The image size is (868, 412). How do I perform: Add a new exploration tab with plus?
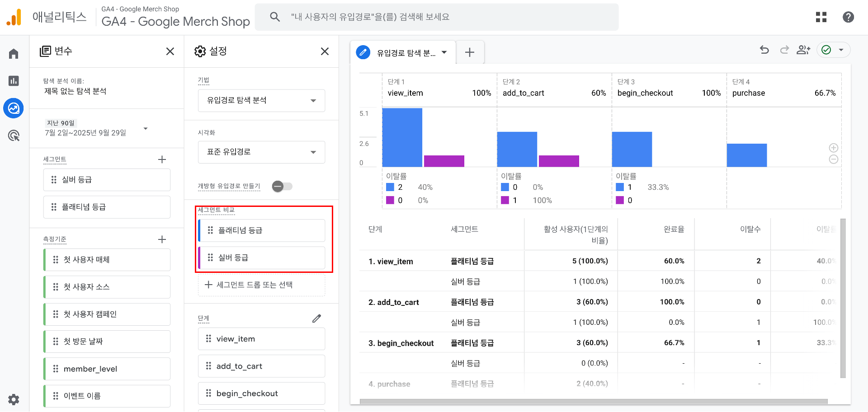470,52
